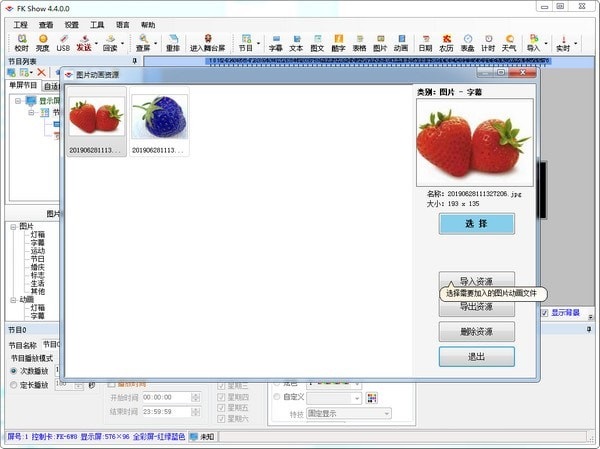This screenshot has width=600, height=449.
Task: Select the 次数播放 radio button
Action: point(14,371)
